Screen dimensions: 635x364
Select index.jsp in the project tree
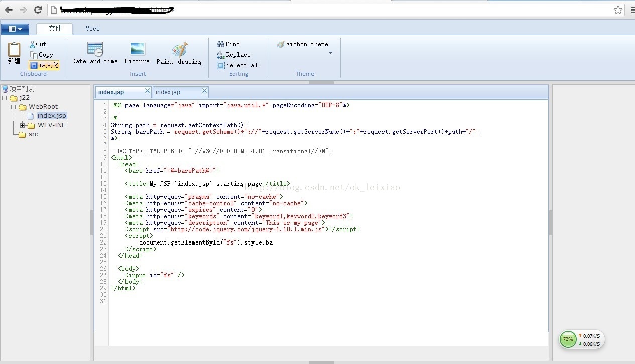click(51, 116)
